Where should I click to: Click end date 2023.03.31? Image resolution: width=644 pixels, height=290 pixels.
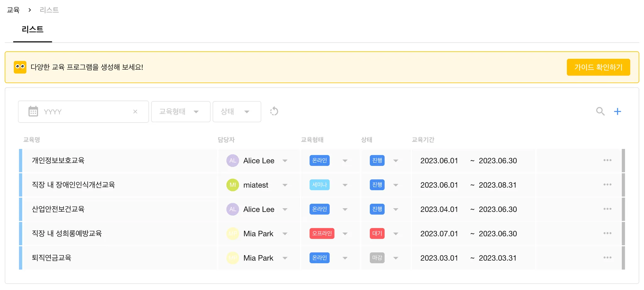point(498,258)
